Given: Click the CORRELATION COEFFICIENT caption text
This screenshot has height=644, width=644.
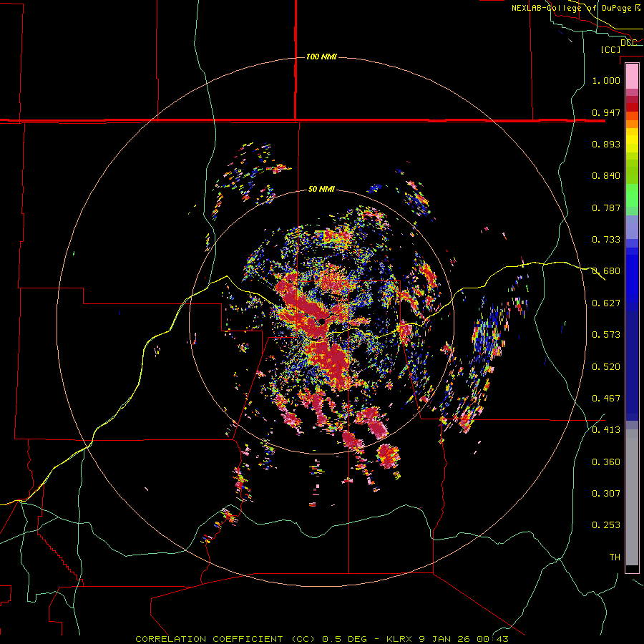Looking at the screenshot, I should point(209,639).
